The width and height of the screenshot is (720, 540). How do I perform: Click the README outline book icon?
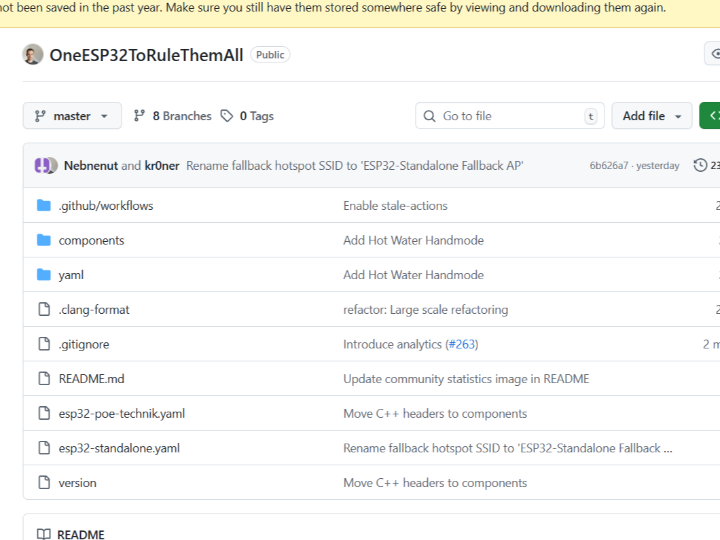(x=43, y=535)
